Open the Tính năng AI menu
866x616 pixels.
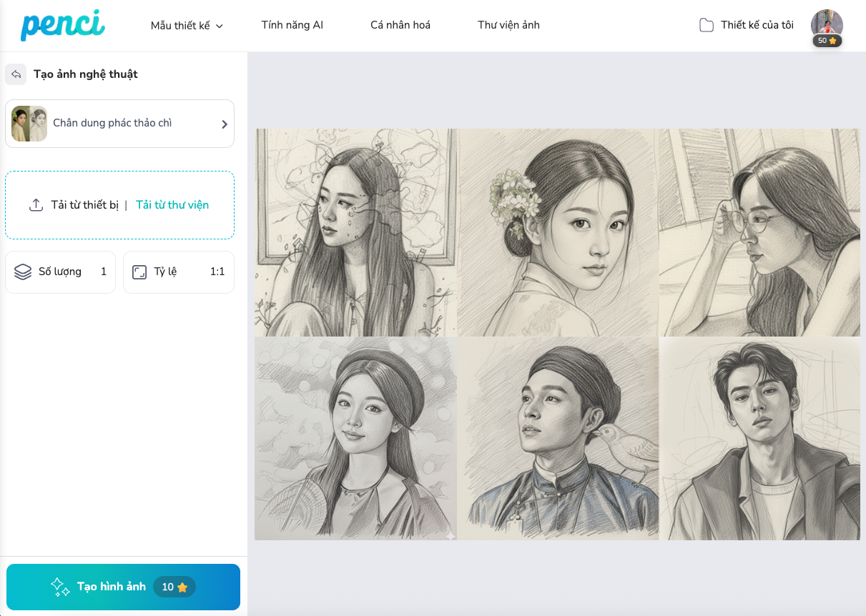tap(292, 25)
